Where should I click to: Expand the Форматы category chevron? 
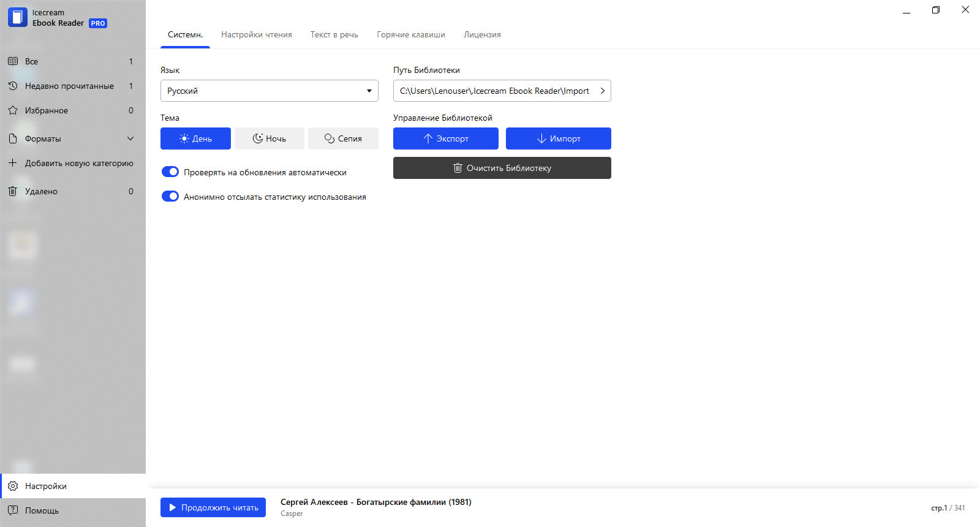130,138
